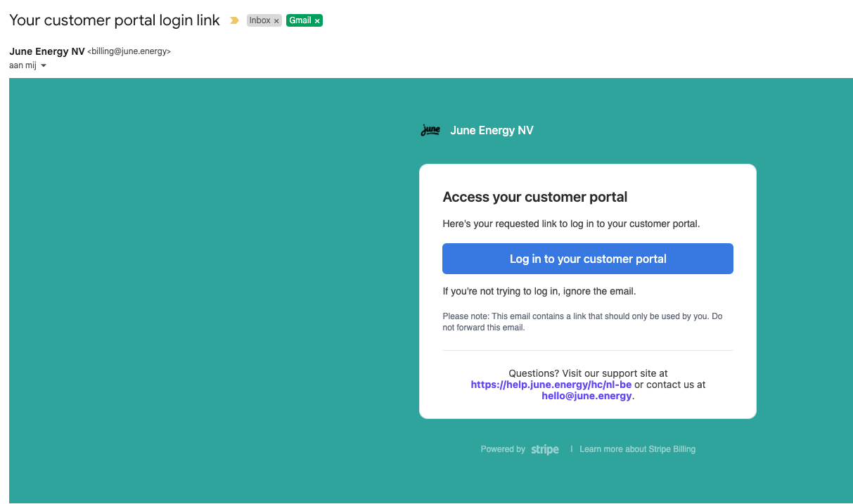Click the 'Powered by' footer text
The width and height of the screenshot is (853, 504).
coord(503,449)
